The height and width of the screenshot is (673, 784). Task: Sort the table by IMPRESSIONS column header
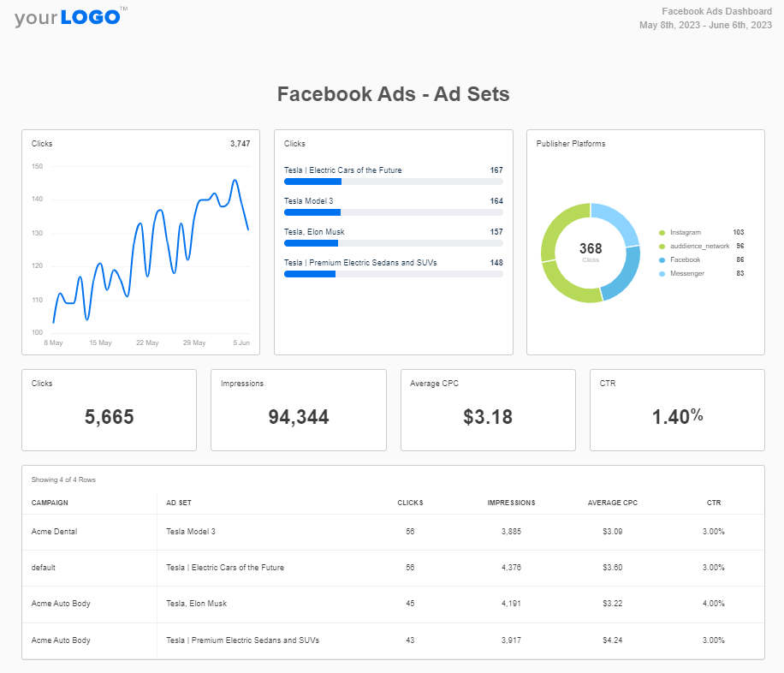511,503
